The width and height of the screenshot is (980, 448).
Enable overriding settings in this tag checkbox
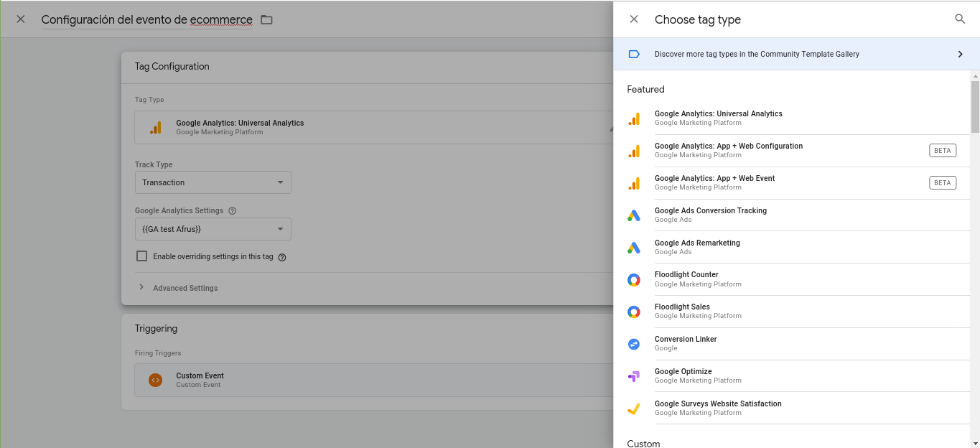[x=141, y=256]
